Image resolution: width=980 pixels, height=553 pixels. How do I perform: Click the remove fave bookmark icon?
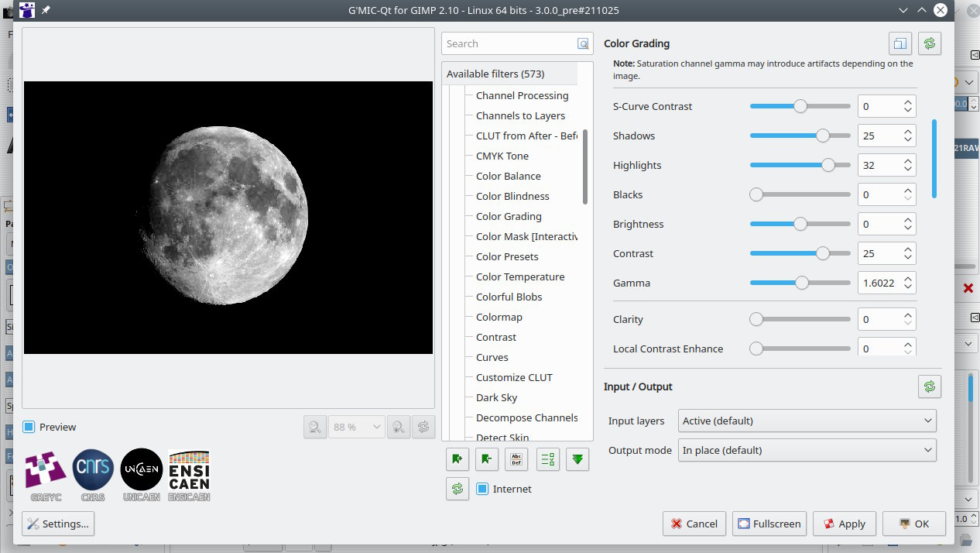point(487,459)
